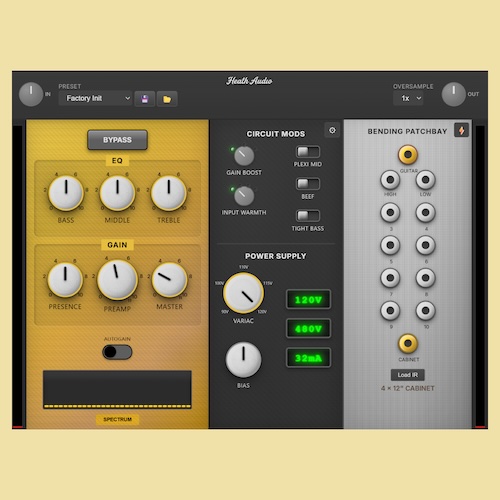Click the PREAMP knob
Viewport: 500px width, 500px height.
117,280
